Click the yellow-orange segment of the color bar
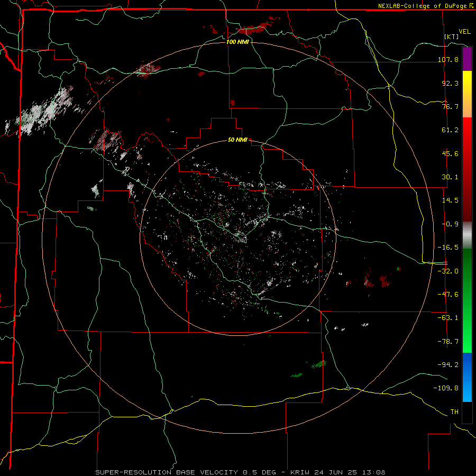Image resolution: width=476 pixels, height=476 pixels. click(x=467, y=94)
